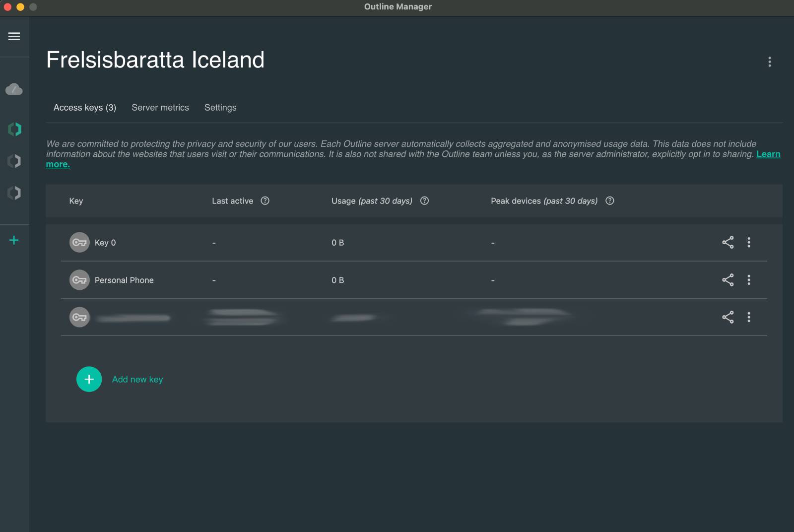Viewport: 794px width, 532px height.
Task: Select the Access keys (3) tab
Action: pos(85,108)
